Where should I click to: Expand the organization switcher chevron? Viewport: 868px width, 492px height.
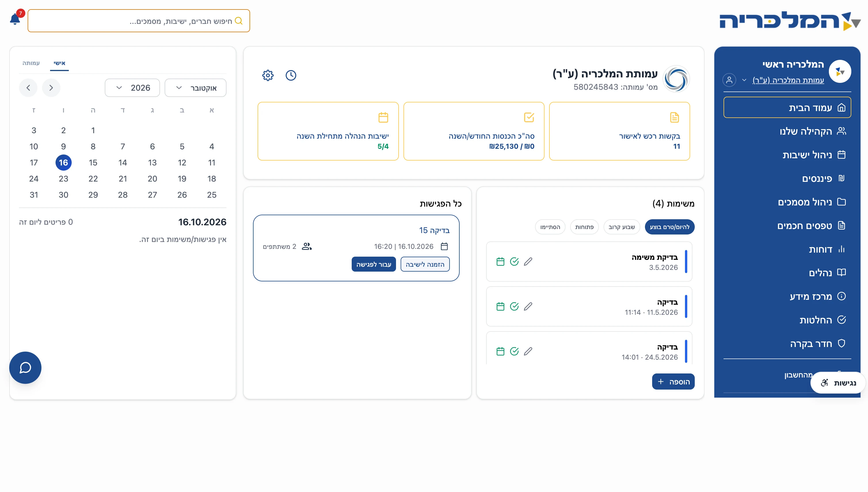(744, 80)
